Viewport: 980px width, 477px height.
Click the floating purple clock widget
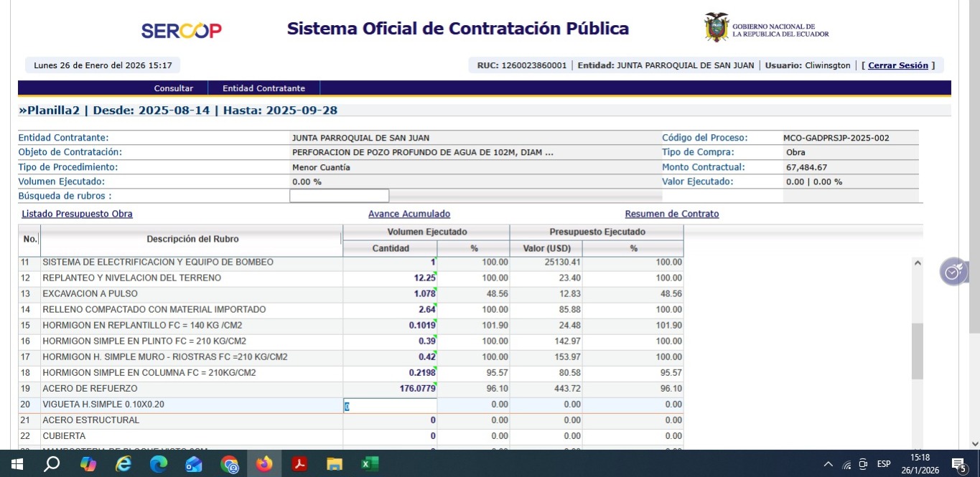click(x=953, y=273)
